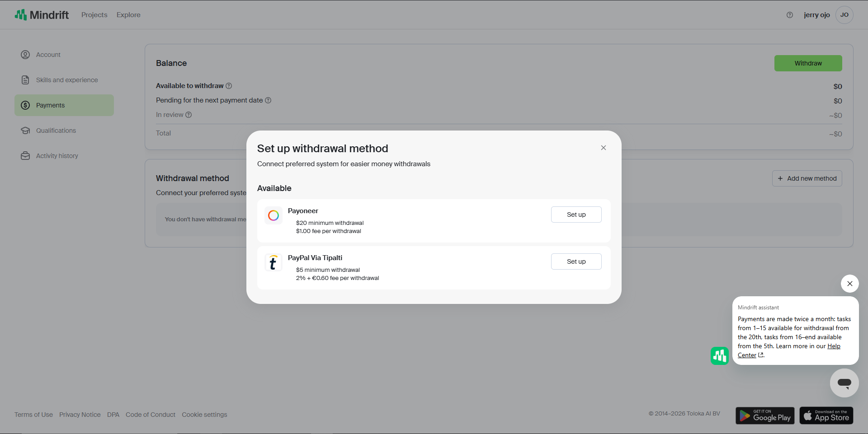Click the Account sidebar icon

[25, 55]
